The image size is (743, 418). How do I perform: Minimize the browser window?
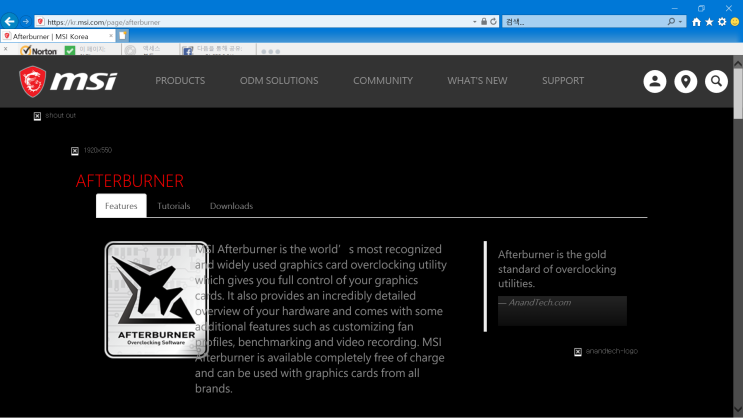pos(675,8)
